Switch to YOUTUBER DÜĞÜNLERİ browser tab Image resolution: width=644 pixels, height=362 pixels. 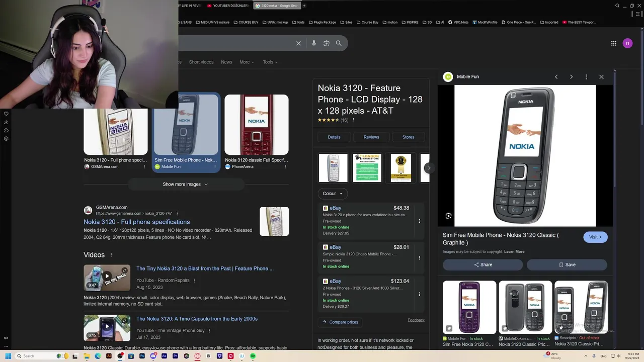(x=229, y=6)
